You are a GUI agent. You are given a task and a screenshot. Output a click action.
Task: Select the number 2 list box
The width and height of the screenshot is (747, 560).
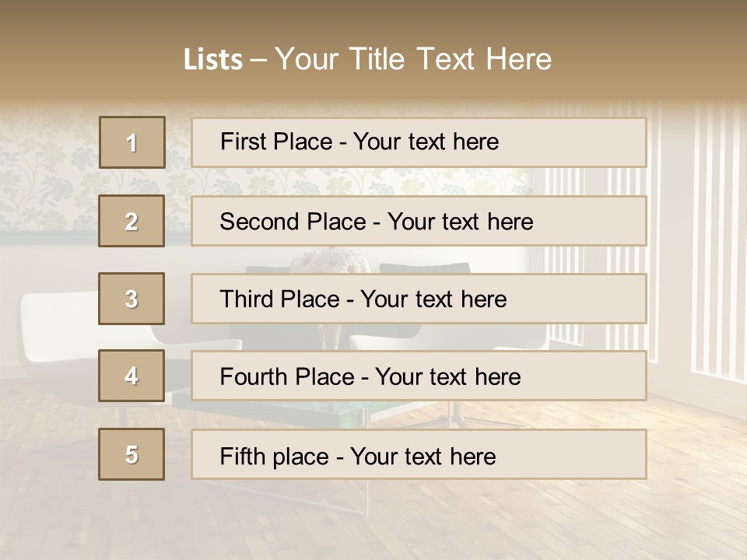pos(132,222)
